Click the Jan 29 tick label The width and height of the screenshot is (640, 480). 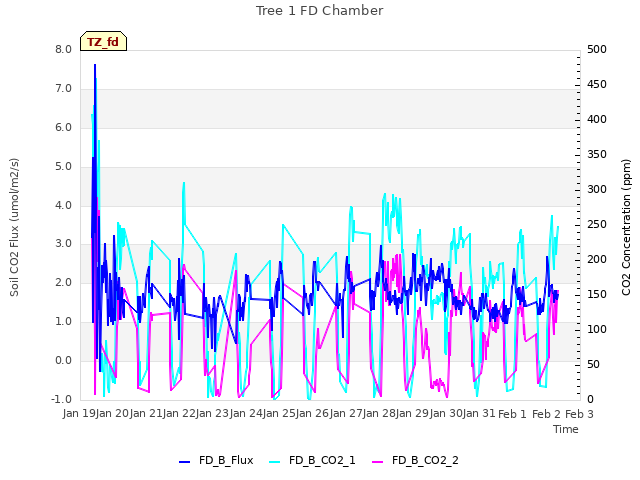pos(412,414)
